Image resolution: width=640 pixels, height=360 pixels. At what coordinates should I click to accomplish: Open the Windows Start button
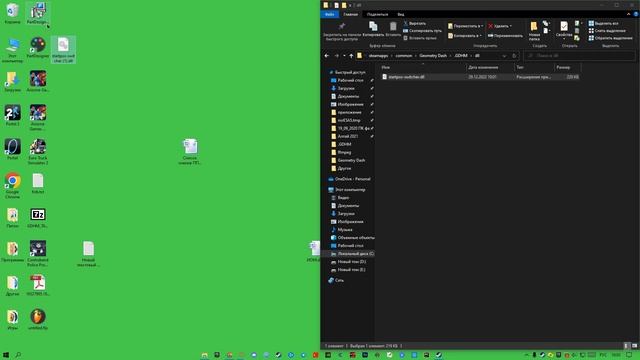[x=6, y=355]
